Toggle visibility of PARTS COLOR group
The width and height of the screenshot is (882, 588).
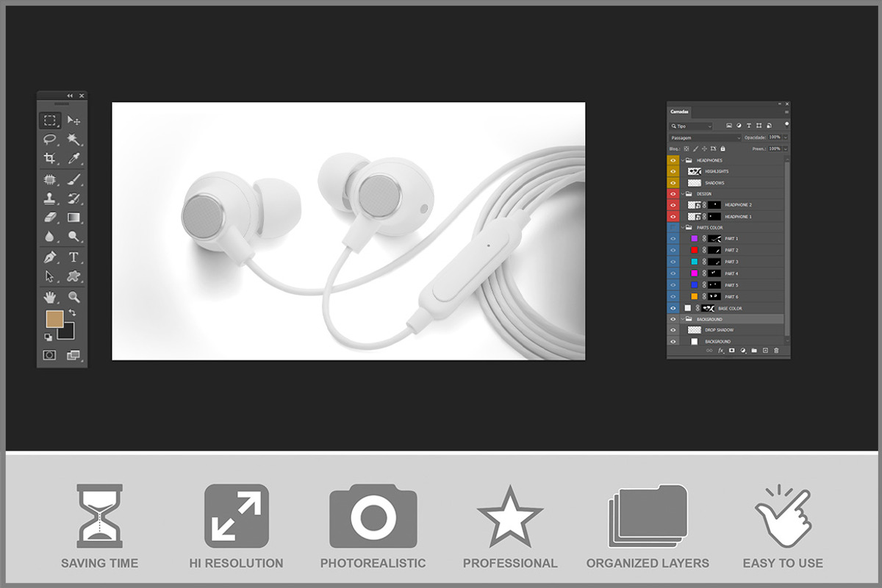coord(673,228)
